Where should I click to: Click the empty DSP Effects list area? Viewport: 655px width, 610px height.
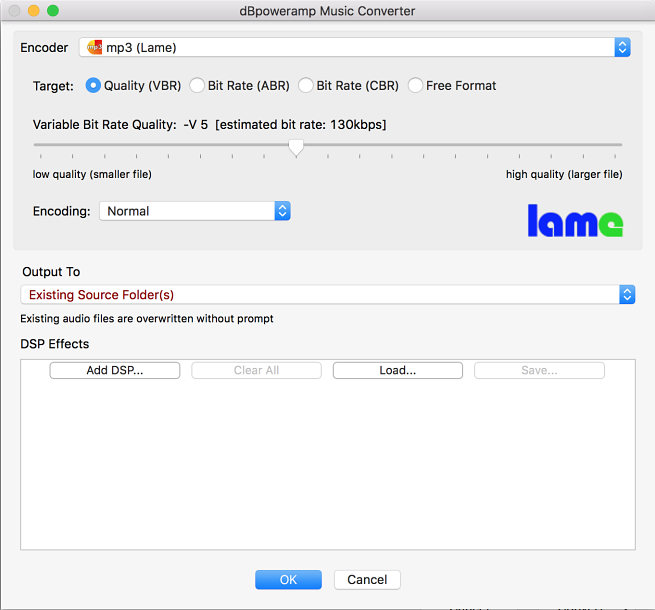point(328,464)
